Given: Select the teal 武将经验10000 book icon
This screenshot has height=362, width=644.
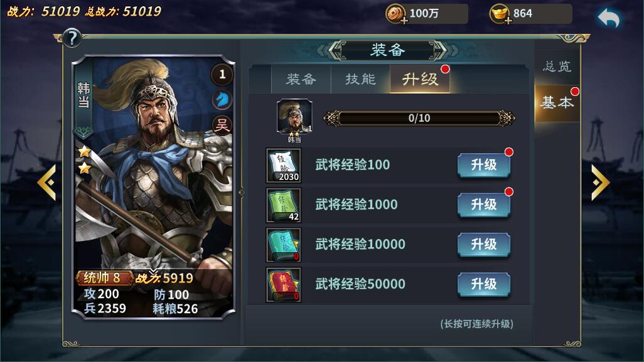Looking at the screenshot, I should (x=283, y=245).
